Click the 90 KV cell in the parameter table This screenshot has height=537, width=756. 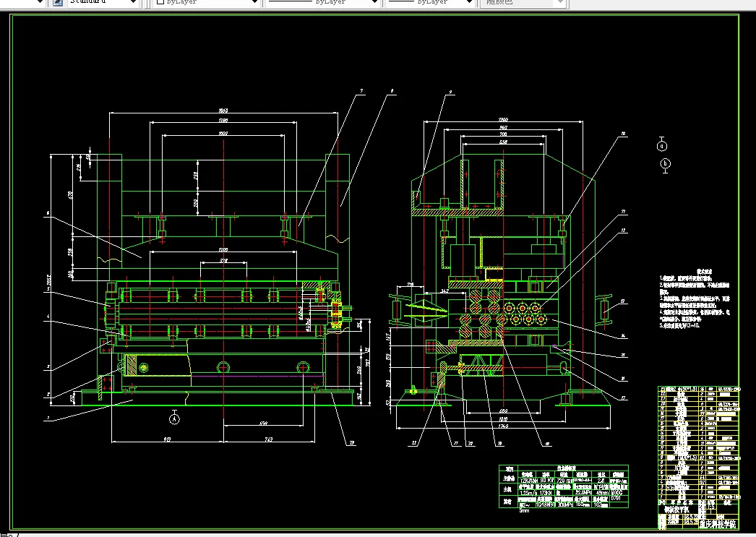click(546, 480)
